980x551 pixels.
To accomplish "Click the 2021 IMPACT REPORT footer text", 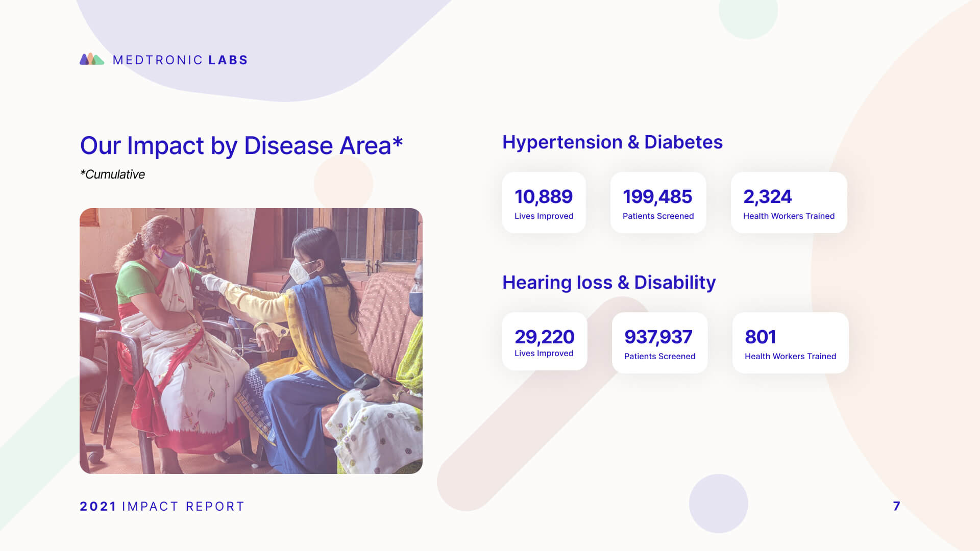I will tap(162, 506).
